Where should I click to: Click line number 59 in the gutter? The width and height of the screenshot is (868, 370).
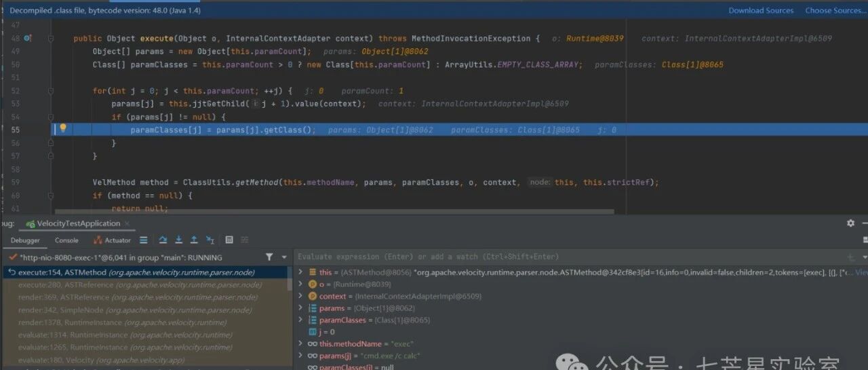pyautogui.click(x=16, y=182)
